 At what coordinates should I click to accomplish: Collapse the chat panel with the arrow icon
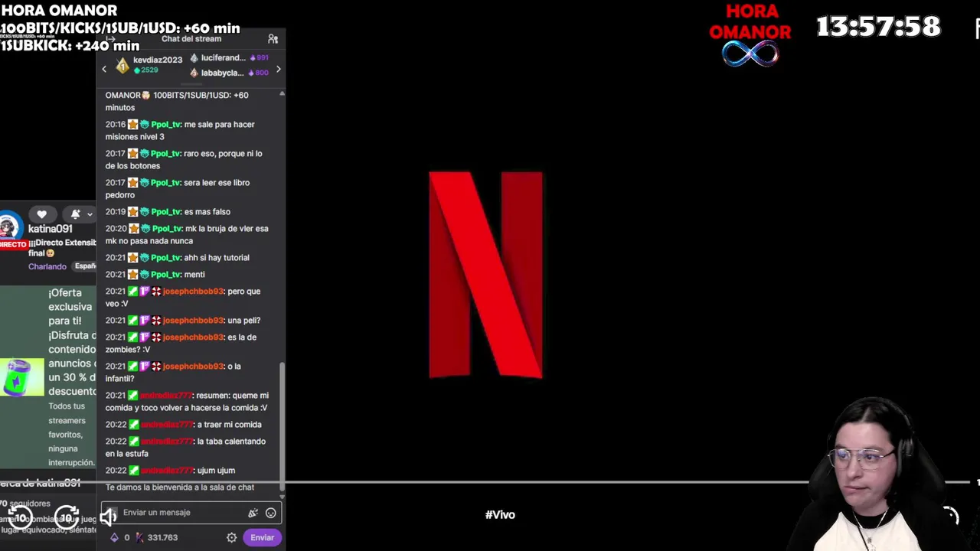[x=110, y=39]
